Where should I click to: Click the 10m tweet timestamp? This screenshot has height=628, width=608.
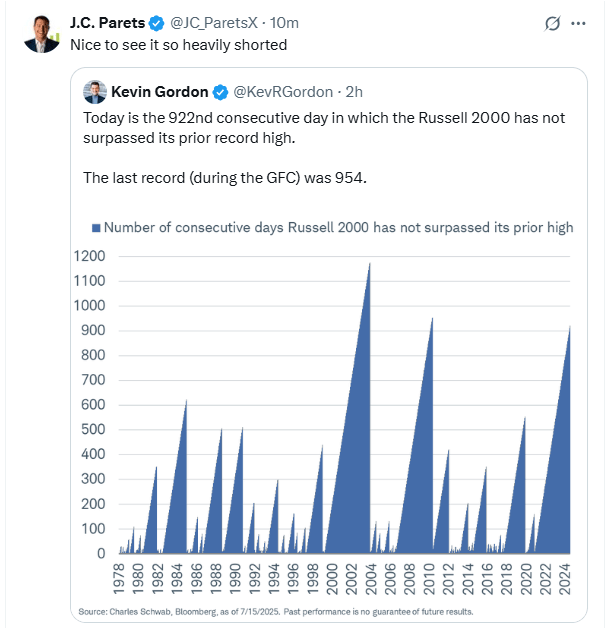[284, 23]
